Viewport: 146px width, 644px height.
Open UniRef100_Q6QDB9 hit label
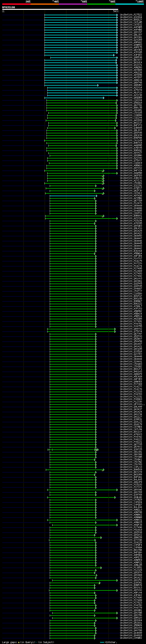tap(131, 98)
